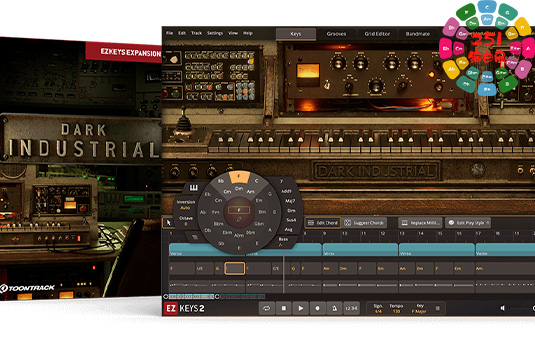Select the orange-outlined chord block in the chord track
Screen dimensions: 535x363
234,268
